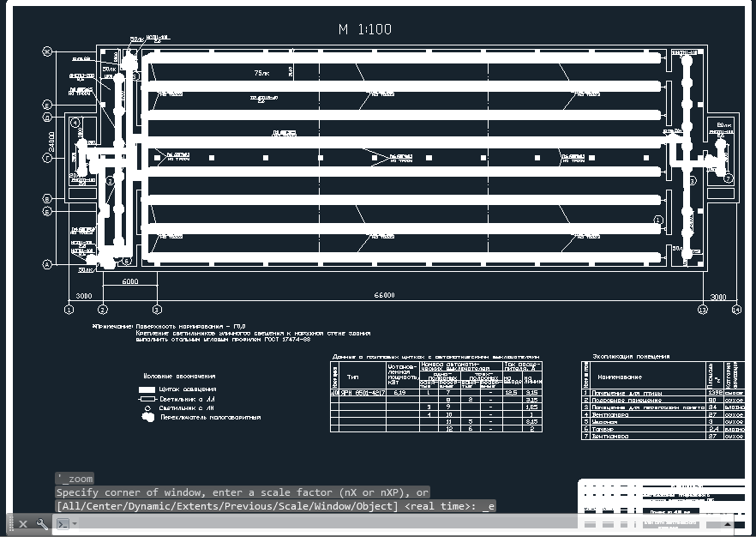
Task: Select the 6000 dimension text
Action: 130,281
